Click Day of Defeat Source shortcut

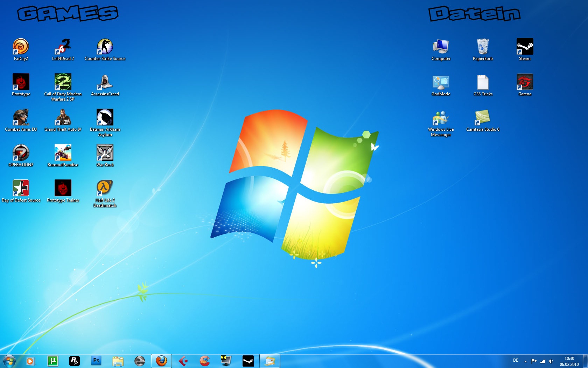coord(21,191)
